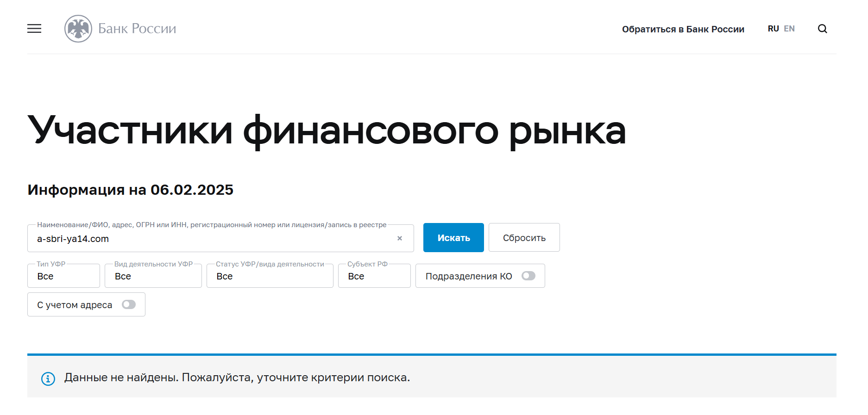Clear the search field with the X icon
This screenshot has width=868, height=415.
[x=399, y=238]
